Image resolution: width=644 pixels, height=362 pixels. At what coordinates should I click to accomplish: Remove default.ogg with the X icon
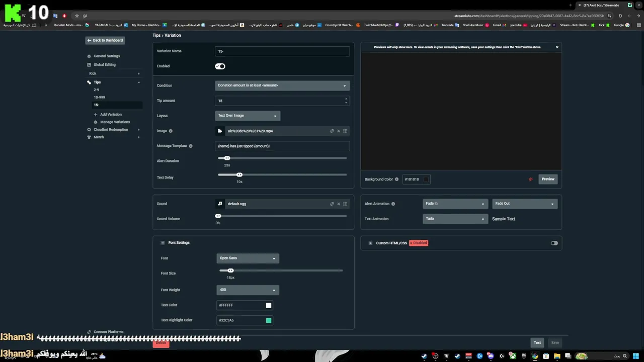pos(339,204)
